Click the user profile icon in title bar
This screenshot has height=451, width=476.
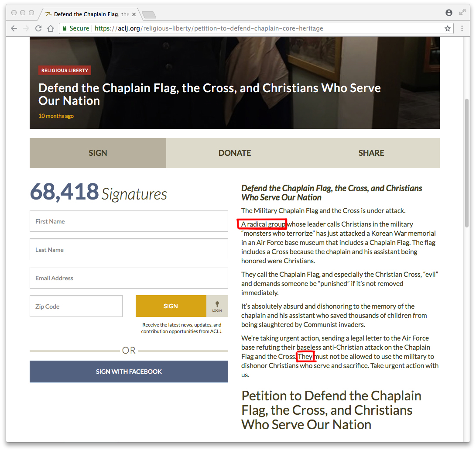[449, 13]
